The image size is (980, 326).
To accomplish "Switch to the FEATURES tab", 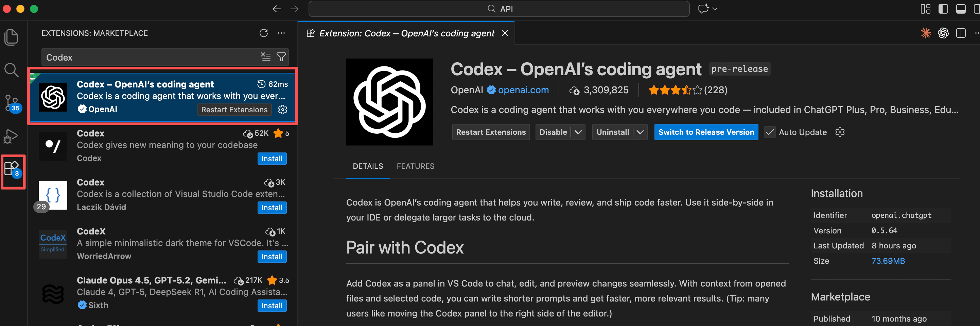I will [x=416, y=166].
